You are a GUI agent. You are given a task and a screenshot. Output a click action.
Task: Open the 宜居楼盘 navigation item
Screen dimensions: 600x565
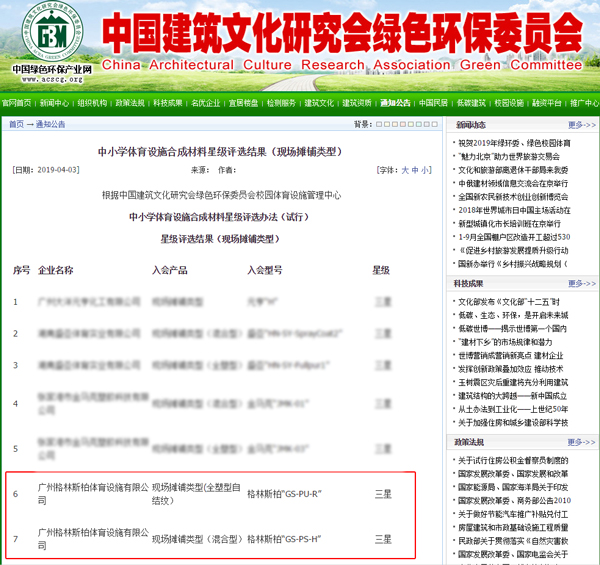click(243, 103)
